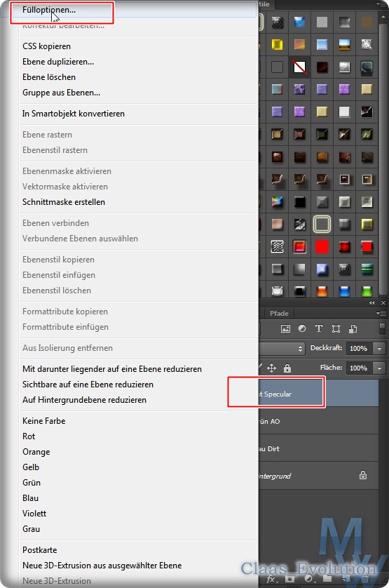The height and width of the screenshot is (588, 389).
Task: Select Gruppe aus Ebenen...
Action: click(62, 92)
